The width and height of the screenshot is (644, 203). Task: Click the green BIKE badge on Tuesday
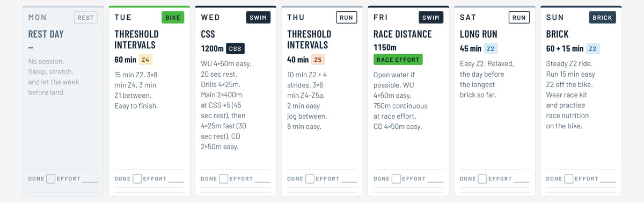(x=173, y=18)
